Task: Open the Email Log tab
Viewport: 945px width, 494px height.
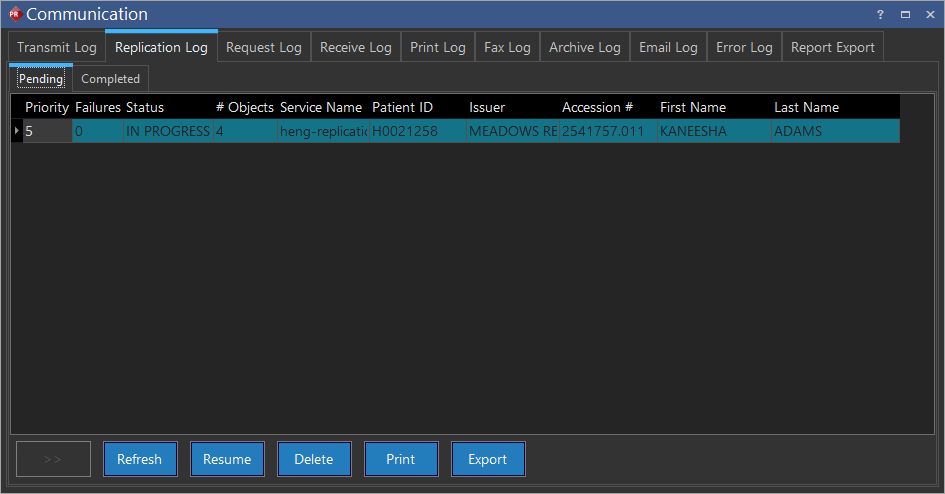Action: click(x=668, y=47)
